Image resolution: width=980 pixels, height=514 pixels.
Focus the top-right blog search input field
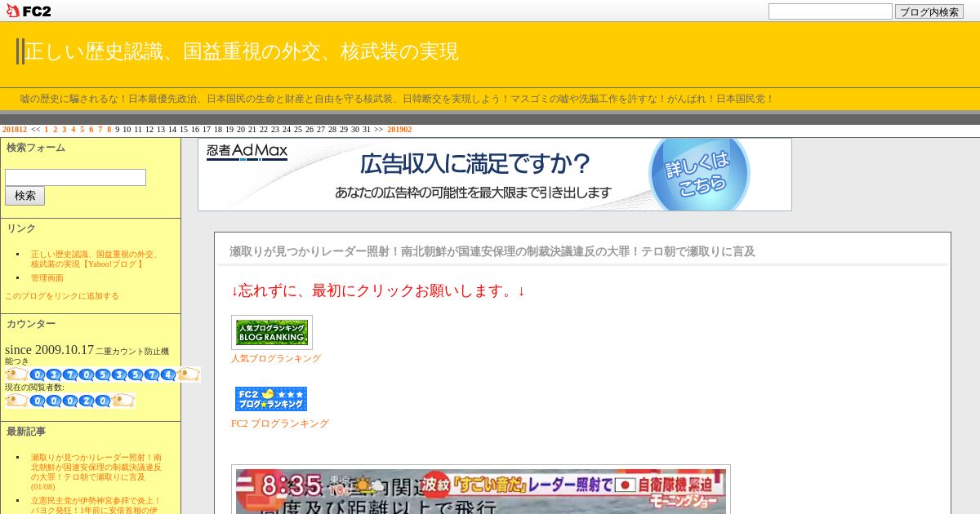(x=830, y=11)
